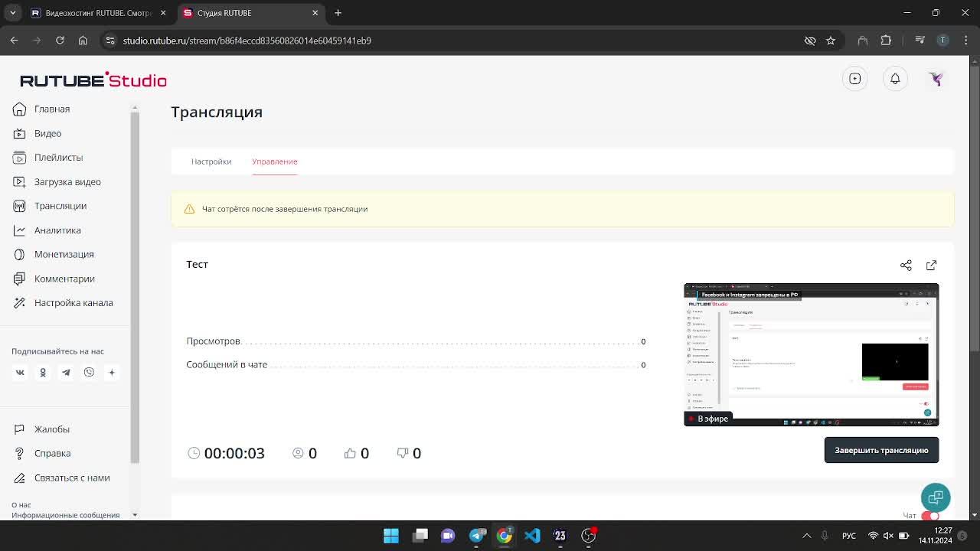Open the browser profile T avatar

[942, 41]
